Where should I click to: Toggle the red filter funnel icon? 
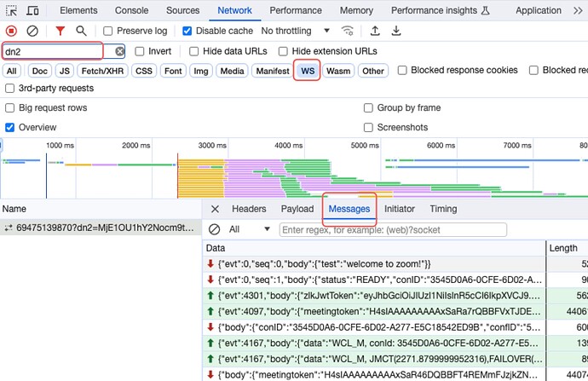(x=60, y=31)
